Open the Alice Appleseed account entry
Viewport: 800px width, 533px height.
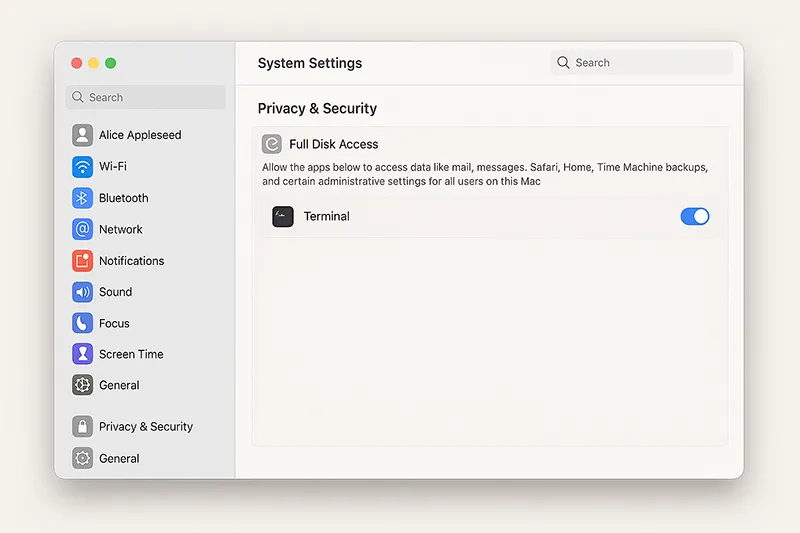139,135
